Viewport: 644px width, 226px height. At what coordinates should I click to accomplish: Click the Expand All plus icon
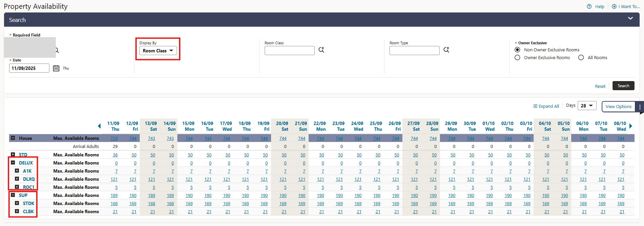click(x=535, y=106)
